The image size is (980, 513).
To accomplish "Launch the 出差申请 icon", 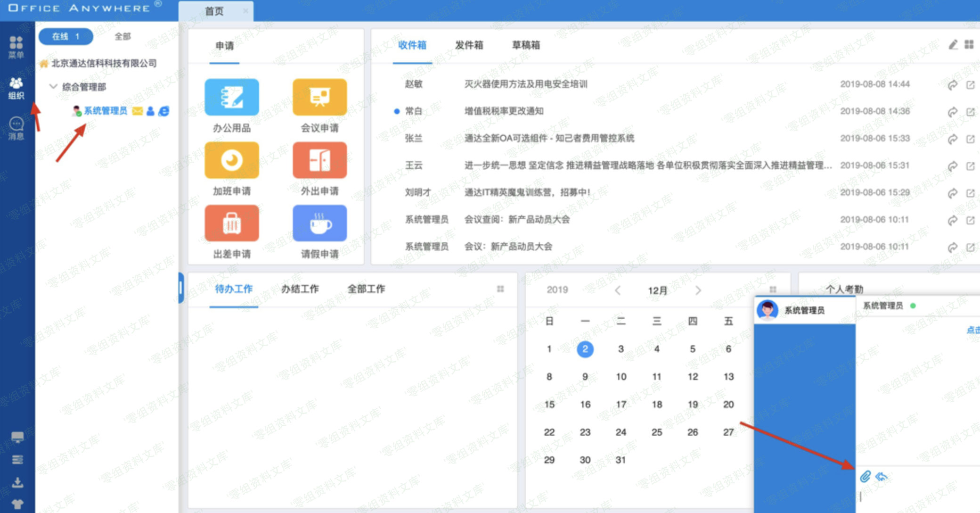I will click(231, 223).
